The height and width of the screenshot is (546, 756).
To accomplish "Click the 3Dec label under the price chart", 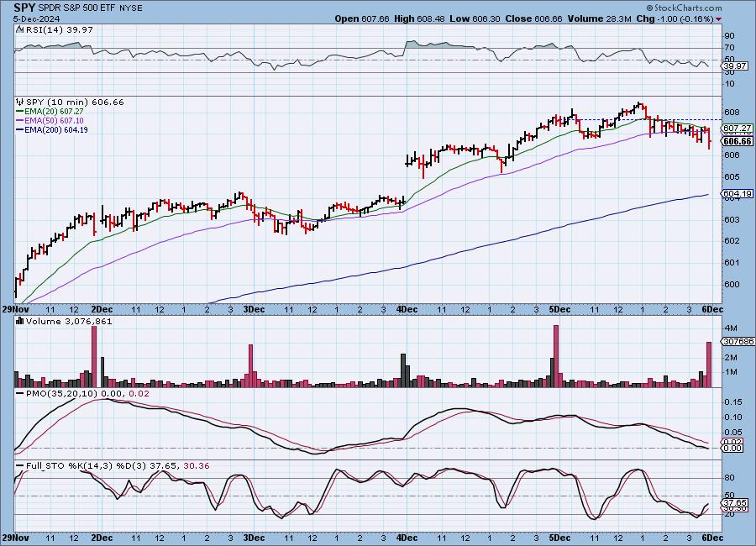I will [254, 309].
